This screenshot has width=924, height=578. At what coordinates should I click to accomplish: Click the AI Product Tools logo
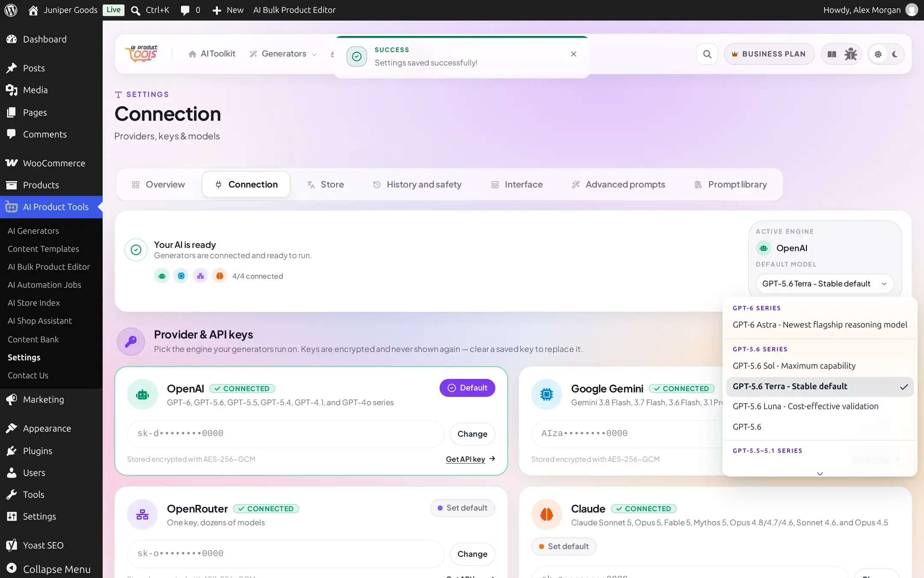(x=142, y=54)
